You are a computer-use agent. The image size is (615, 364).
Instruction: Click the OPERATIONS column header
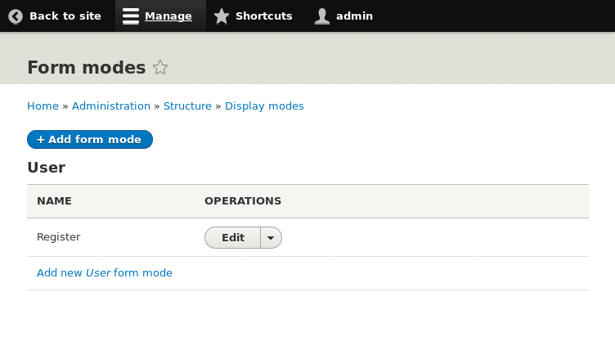243,201
